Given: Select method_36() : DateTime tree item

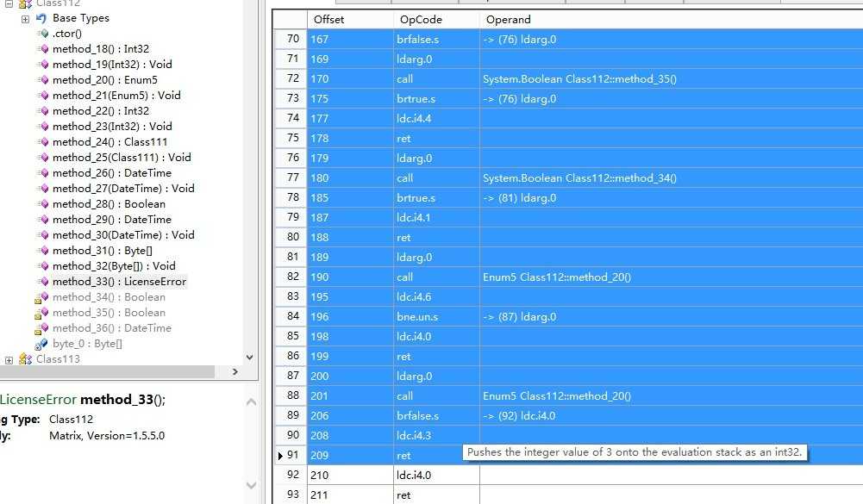Looking at the screenshot, I should pos(112,328).
